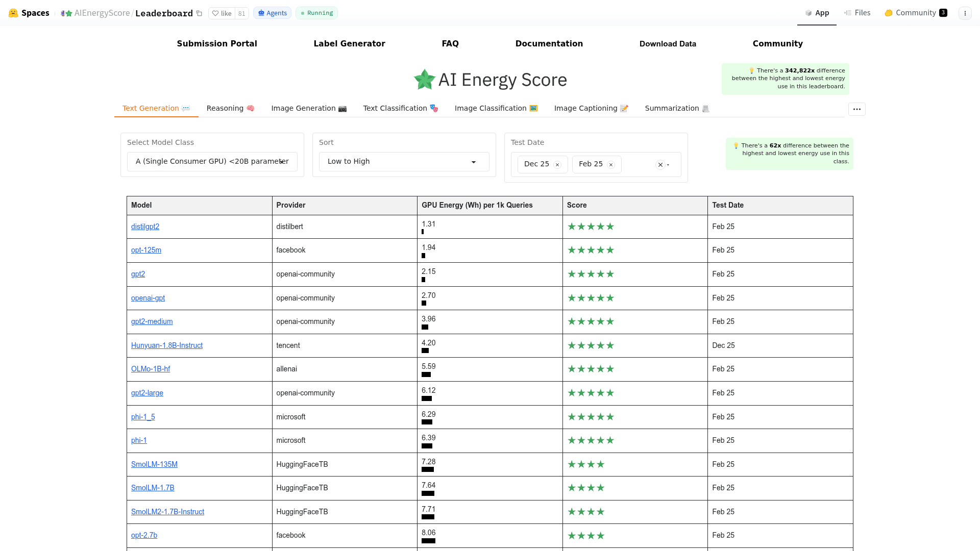This screenshot has width=980, height=551.
Task: Copy the Leaderboard space name icon
Action: click(x=200, y=13)
